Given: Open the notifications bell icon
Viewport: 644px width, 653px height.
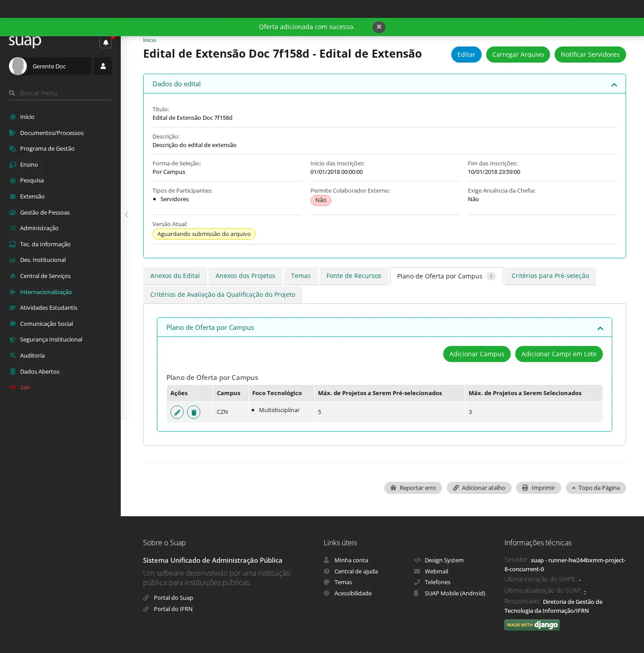Looking at the screenshot, I should (x=106, y=42).
